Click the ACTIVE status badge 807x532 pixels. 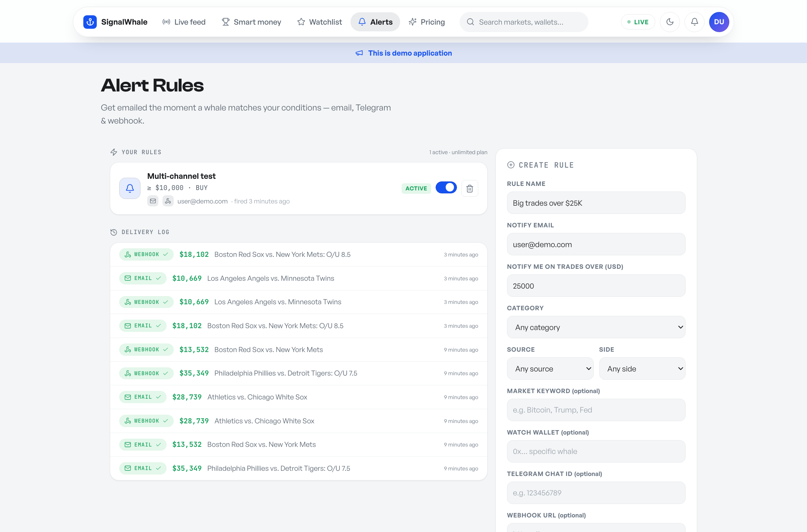(416, 189)
